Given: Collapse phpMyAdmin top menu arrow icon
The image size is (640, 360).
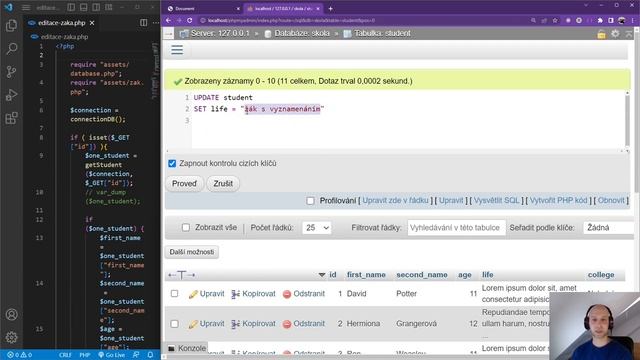Looking at the screenshot, I should (629, 34).
